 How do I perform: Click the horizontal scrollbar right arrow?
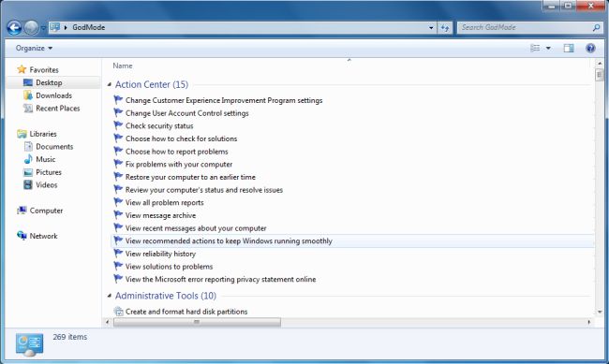coord(588,322)
